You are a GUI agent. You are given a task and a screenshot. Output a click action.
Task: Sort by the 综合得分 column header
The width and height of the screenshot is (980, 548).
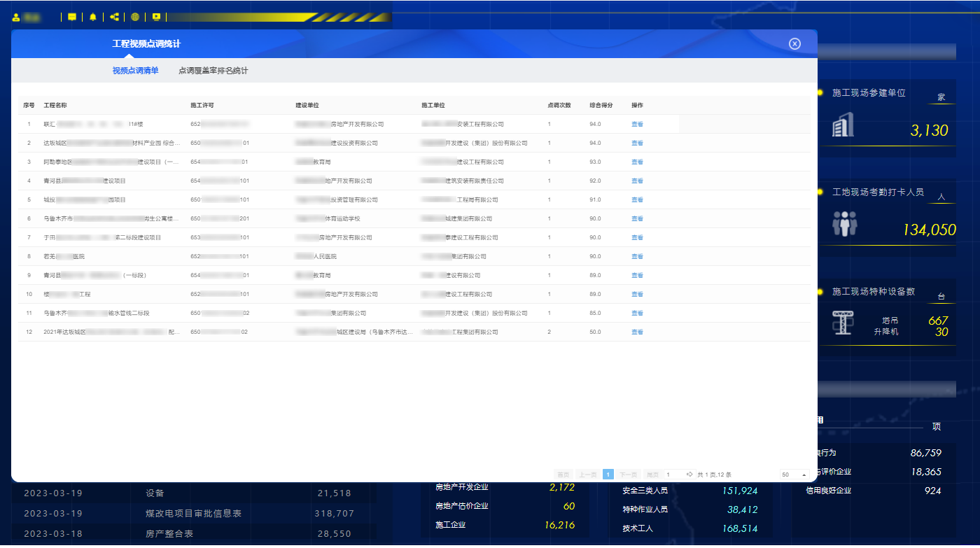601,106
